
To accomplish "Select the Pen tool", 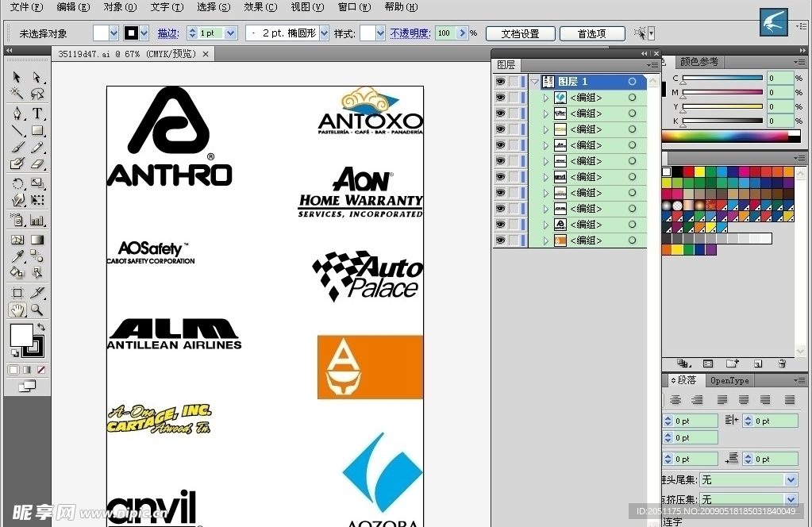I will [17, 113].
